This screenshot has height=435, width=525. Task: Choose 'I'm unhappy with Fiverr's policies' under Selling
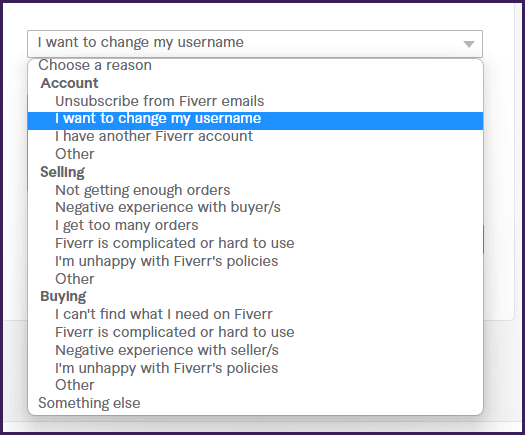[x=255, y=261]
